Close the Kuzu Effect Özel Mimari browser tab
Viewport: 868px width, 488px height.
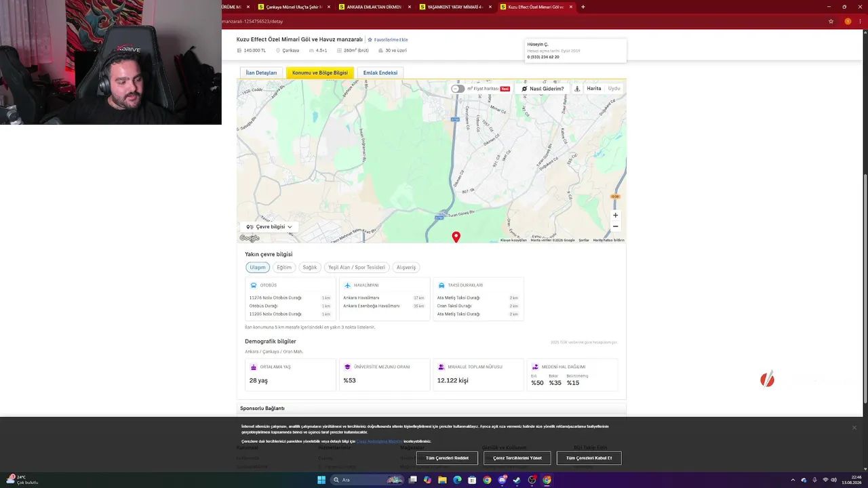pos(571,7)
